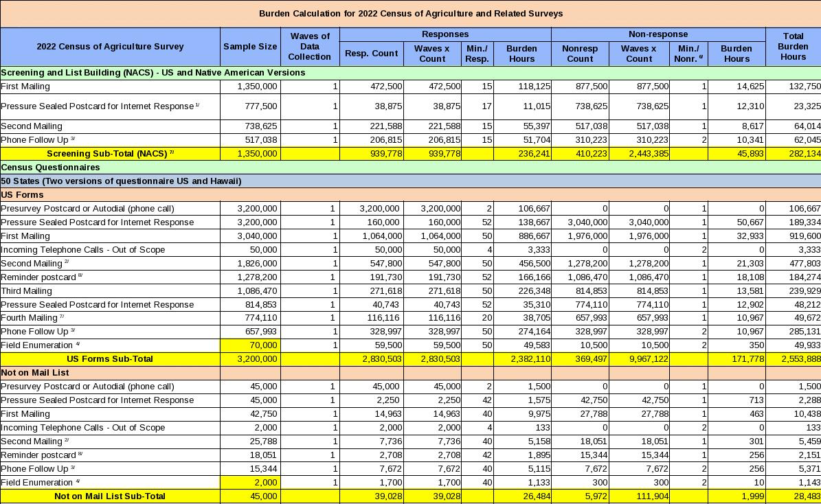
Task: Select the Burden Calculation title cell
Action: (410, 13)
